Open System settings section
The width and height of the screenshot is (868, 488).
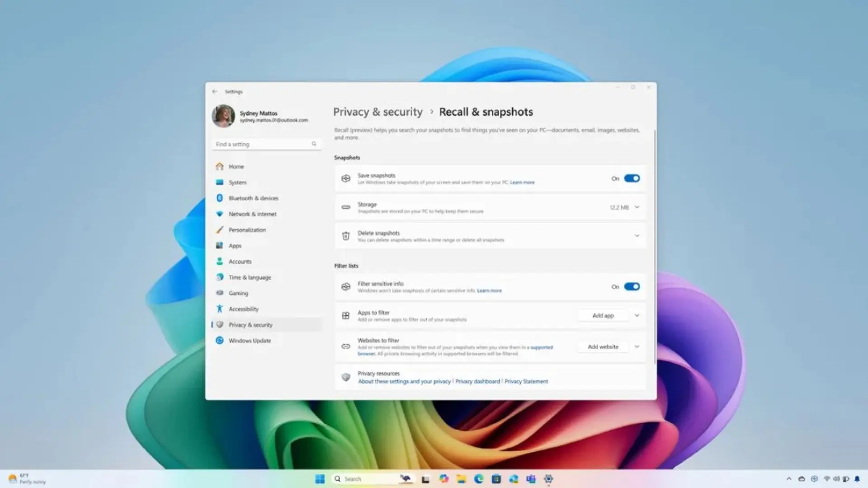237,183
